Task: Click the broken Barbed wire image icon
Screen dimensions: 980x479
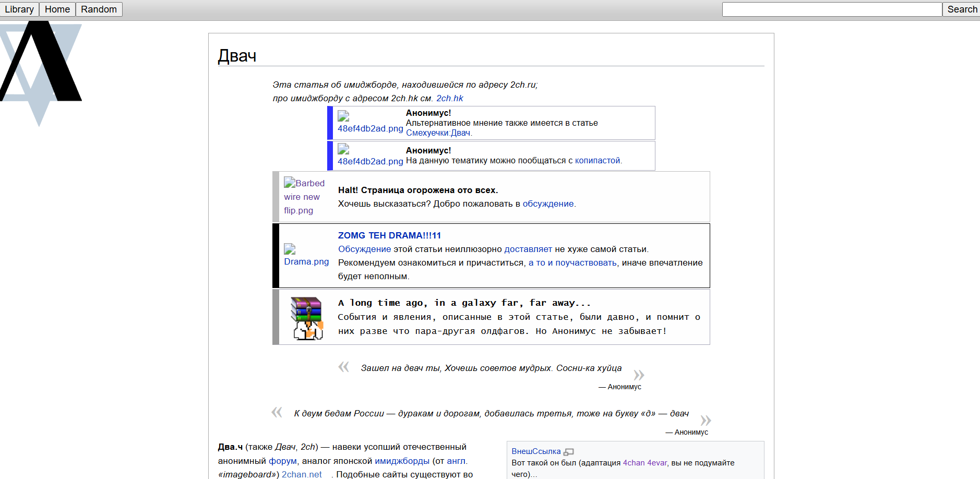Action: (x=290, y=183)
